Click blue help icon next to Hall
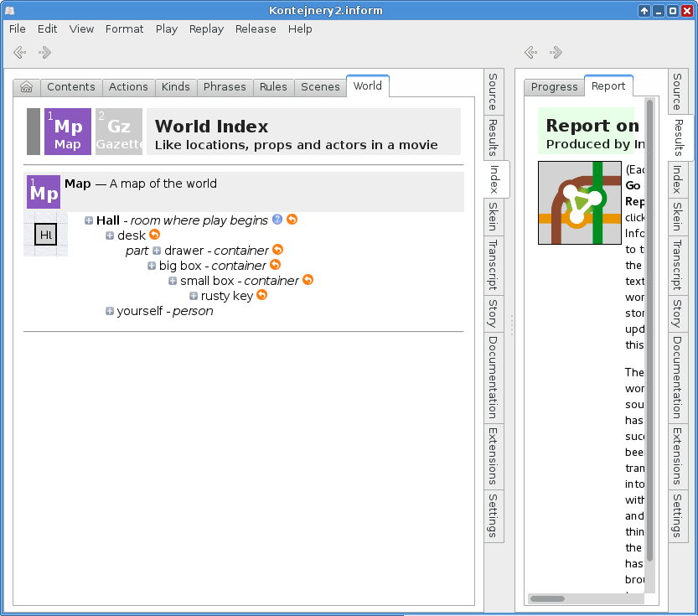Screen dimensions: 698x616 click(277, 220)
